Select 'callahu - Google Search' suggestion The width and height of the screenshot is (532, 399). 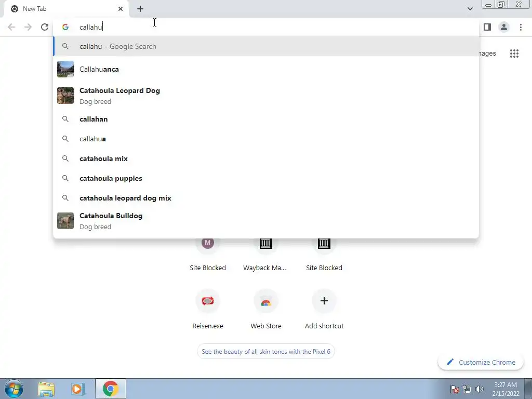point(266,46)
